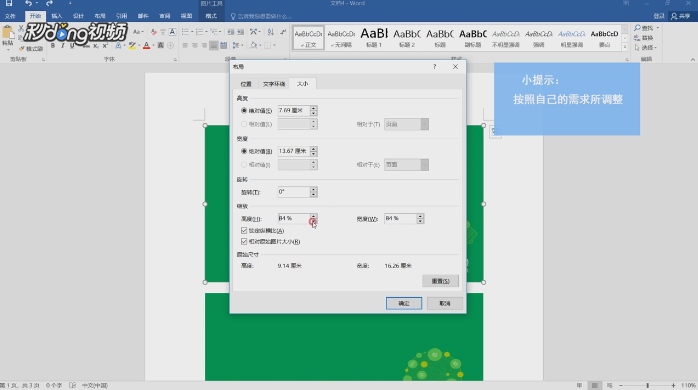Click Reset button in Layout dialog

[440, 281]
